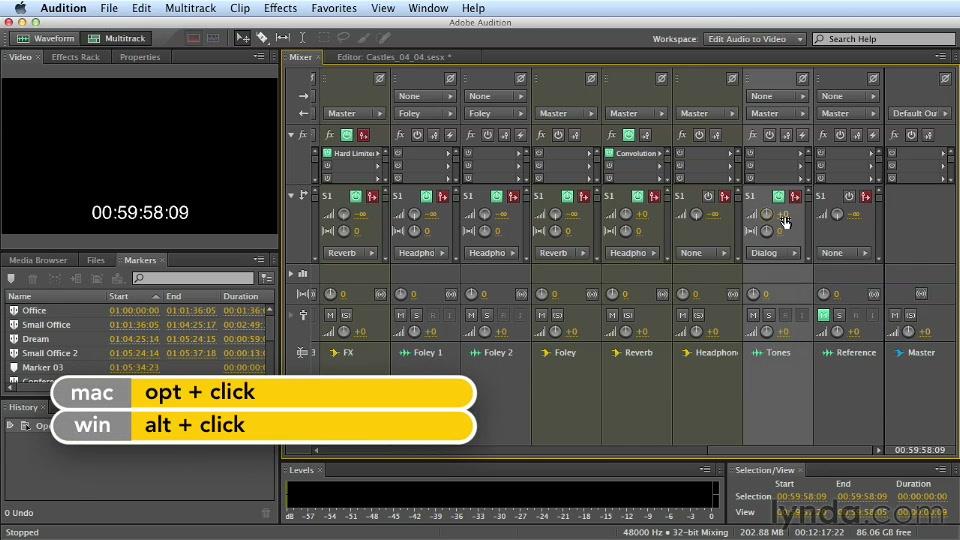Image resolution: width=960 pixels, height=540 pixels.
Task: Toggle polarity reverse on Foley 1 track
Action: coord(450,78)
